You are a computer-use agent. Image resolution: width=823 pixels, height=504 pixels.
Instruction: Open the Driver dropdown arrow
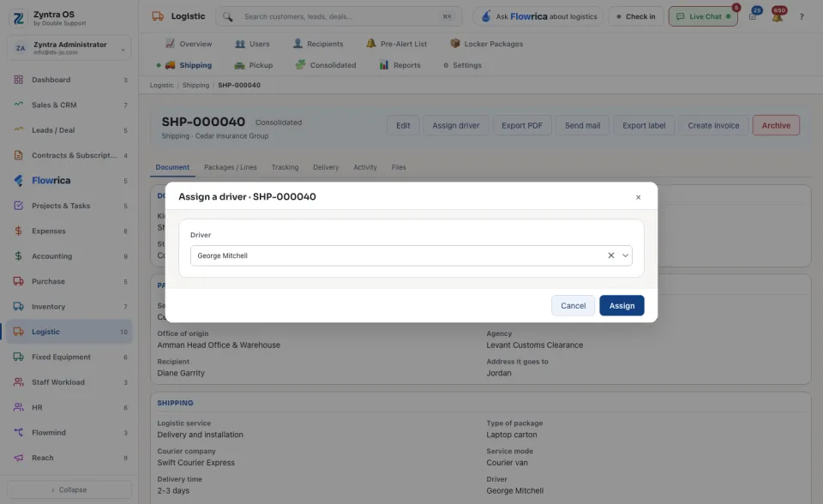tap(625, 255)
